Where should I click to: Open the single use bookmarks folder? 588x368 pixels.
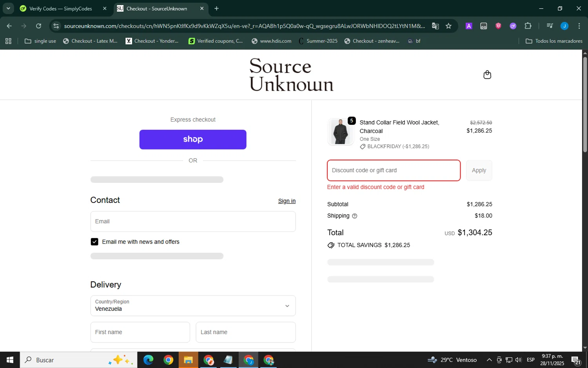pyautogui.click(x=40, y=41)
